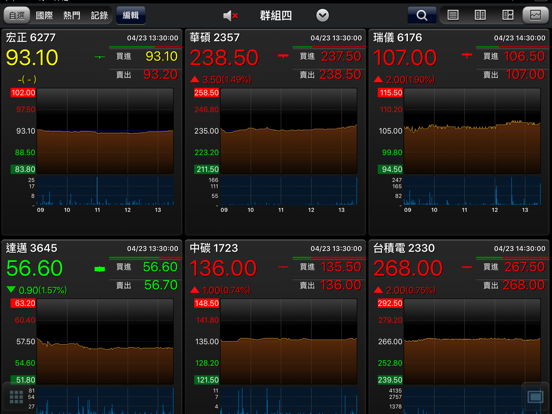Tap the screen icon at bottom right
The width and height of the screenshot is (552, 414).
535,397
